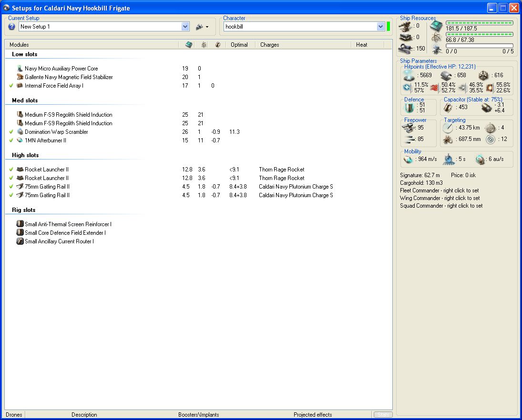Click the shield hitpoints icon showing 5669
This screenshot has width=522, height=420.
point(409,76)
